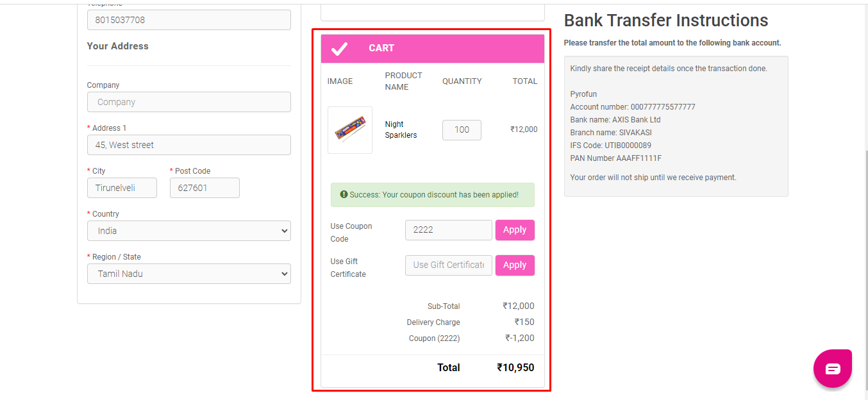Image resolution: width=868 pixels, height=400 pixels.
Task: Click the City field with Tirunelveli
Action: tap(122, 188)
